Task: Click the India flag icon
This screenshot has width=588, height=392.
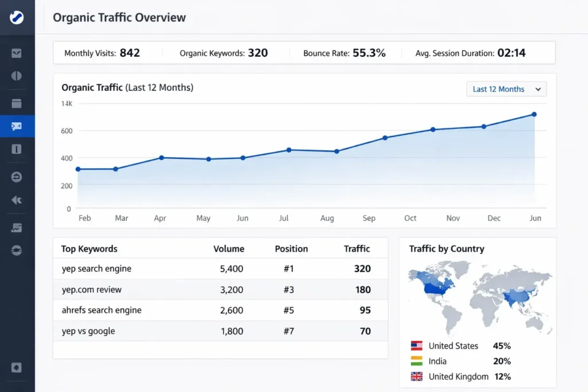Action: [x=417, y=361]
